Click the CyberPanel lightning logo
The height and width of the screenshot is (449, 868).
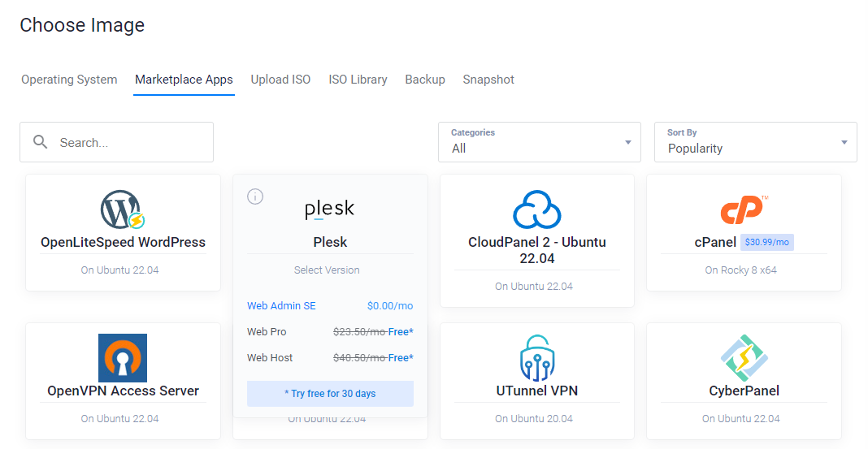(744, 358)
